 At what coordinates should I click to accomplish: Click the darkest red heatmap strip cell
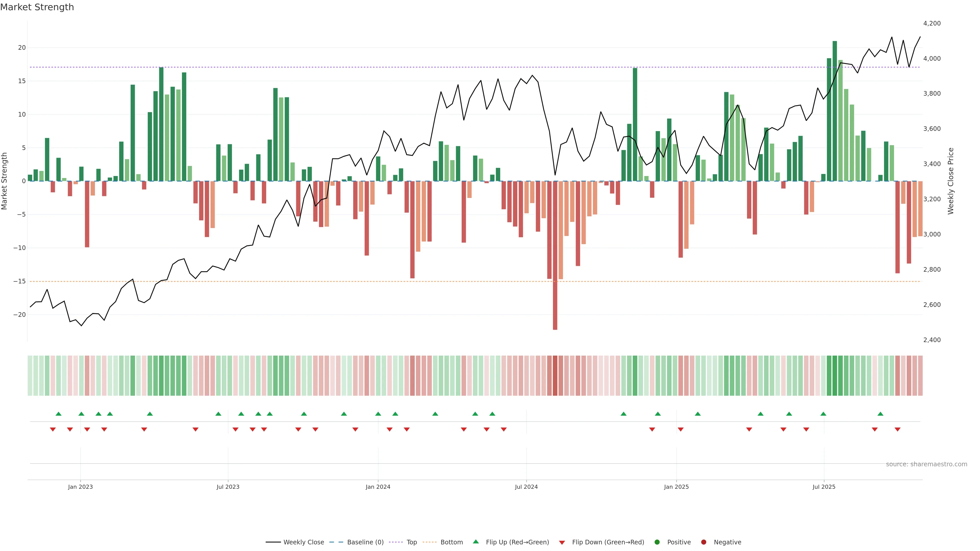[555, 376]
